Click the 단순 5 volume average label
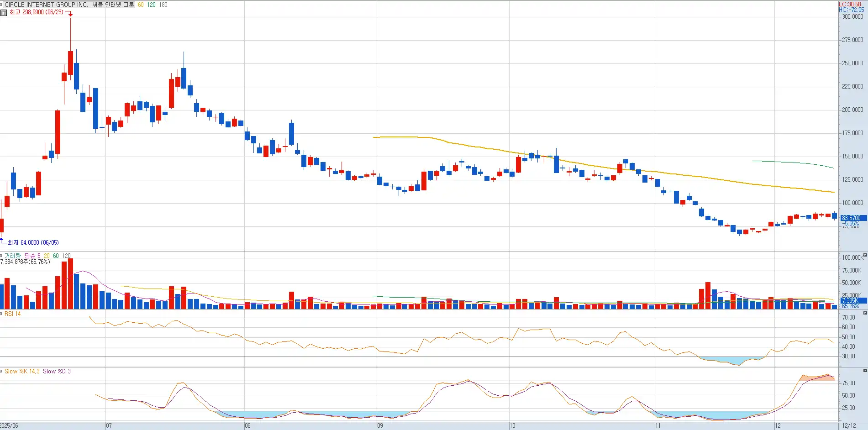 click(x=32, y=256)
